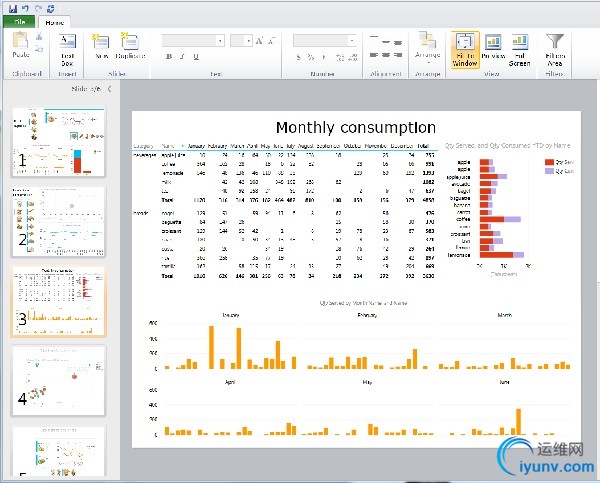Decrease the font size
The width and height of the screenshot is (600, 483).
click(x=271, y=41)
